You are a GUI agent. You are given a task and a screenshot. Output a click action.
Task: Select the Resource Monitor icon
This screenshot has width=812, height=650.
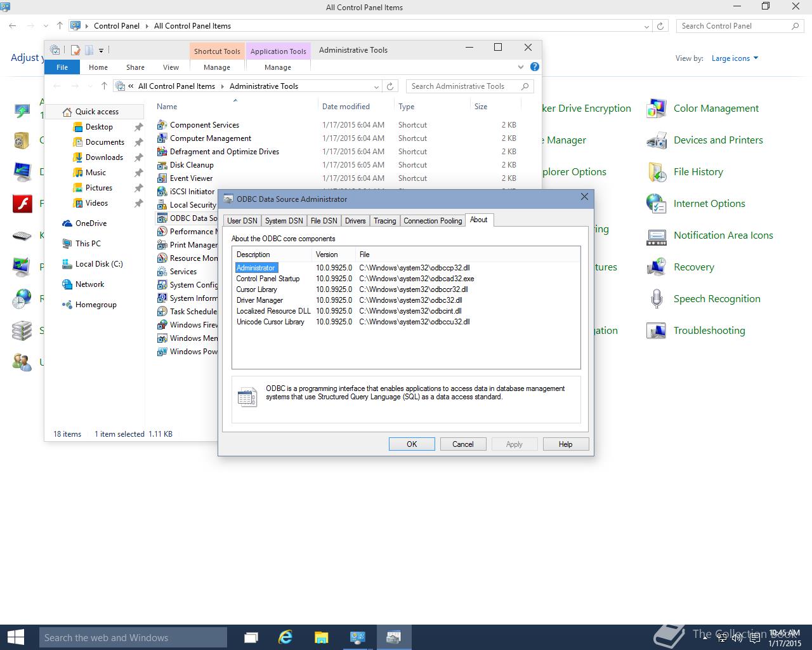pyautogui.click(x=162, y=258)
